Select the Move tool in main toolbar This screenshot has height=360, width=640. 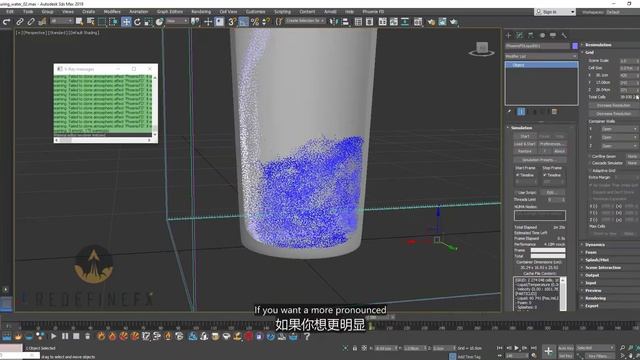126,22
